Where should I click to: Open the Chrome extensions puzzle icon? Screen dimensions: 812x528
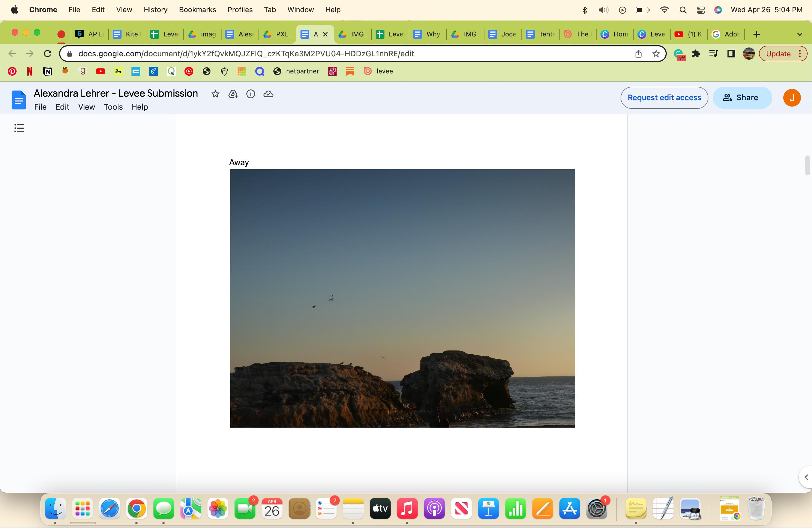tap(696, 54)
